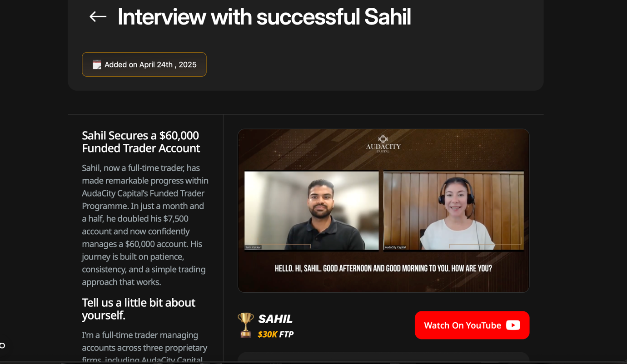Open the interview video thumbnail
This screenshot has width=627, height=364.
(x=383, y=211)
